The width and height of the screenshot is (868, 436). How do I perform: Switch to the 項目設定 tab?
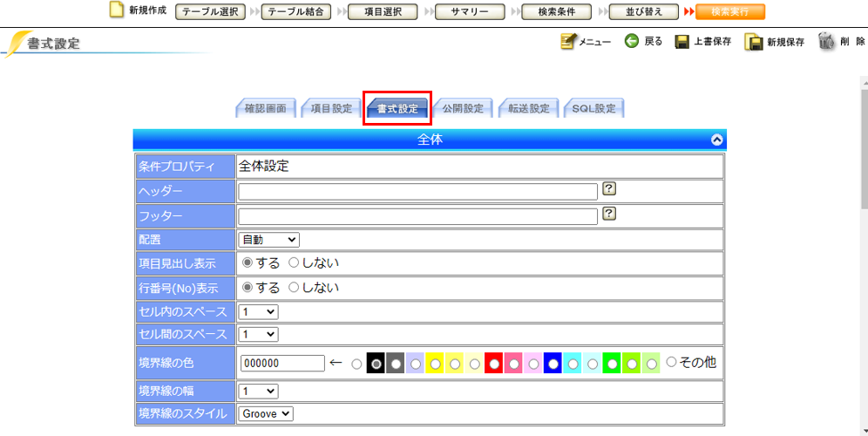331,109
